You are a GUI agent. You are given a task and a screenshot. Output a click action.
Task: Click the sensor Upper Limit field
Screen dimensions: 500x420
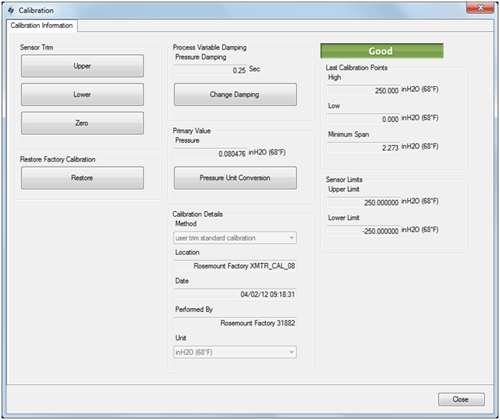pyautogui.click(x=363, y=202)
